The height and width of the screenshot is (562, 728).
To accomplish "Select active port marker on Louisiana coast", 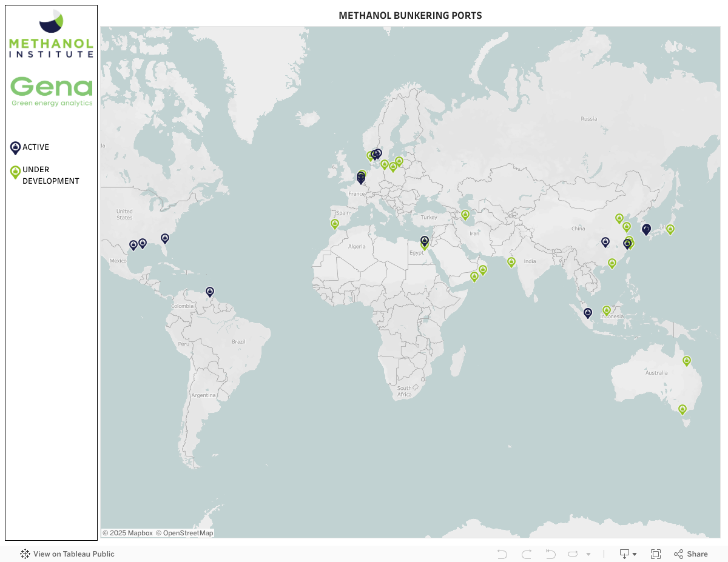I will coord(143,243).
